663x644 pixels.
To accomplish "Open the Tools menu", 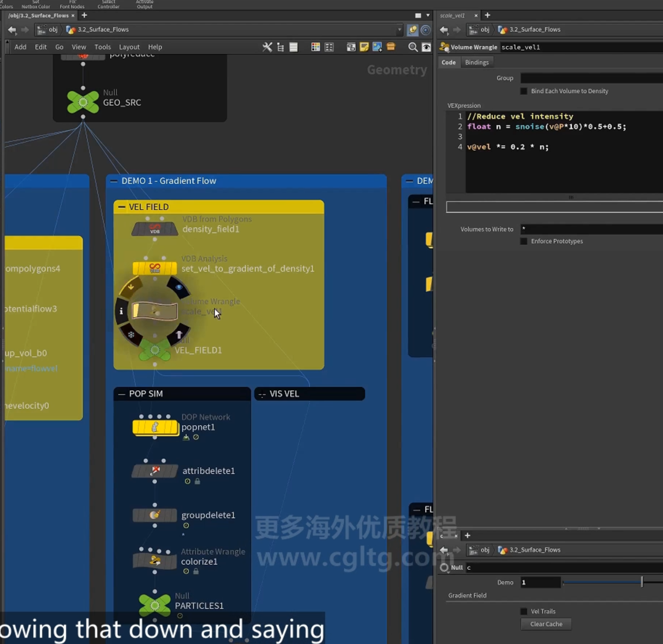I will pos(102,47).
